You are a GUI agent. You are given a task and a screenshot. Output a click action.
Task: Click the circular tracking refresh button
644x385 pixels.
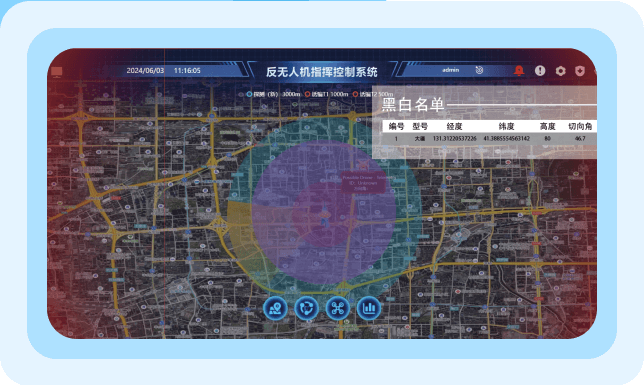(306, 308)
